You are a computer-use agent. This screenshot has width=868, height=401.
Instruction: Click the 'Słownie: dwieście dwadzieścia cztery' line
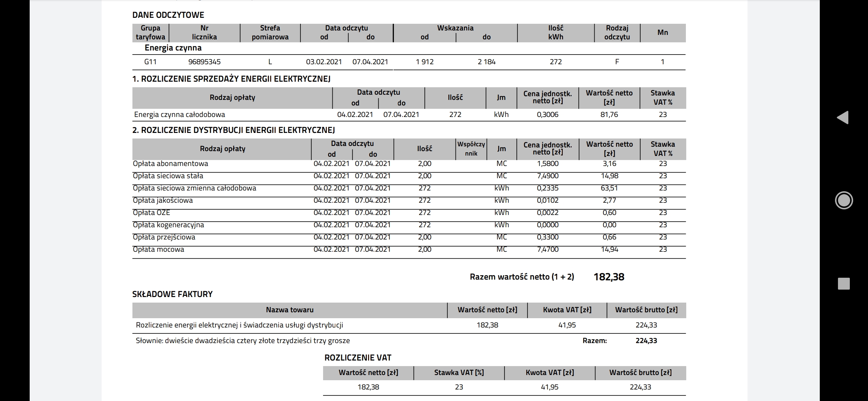[x=243, y=340]
